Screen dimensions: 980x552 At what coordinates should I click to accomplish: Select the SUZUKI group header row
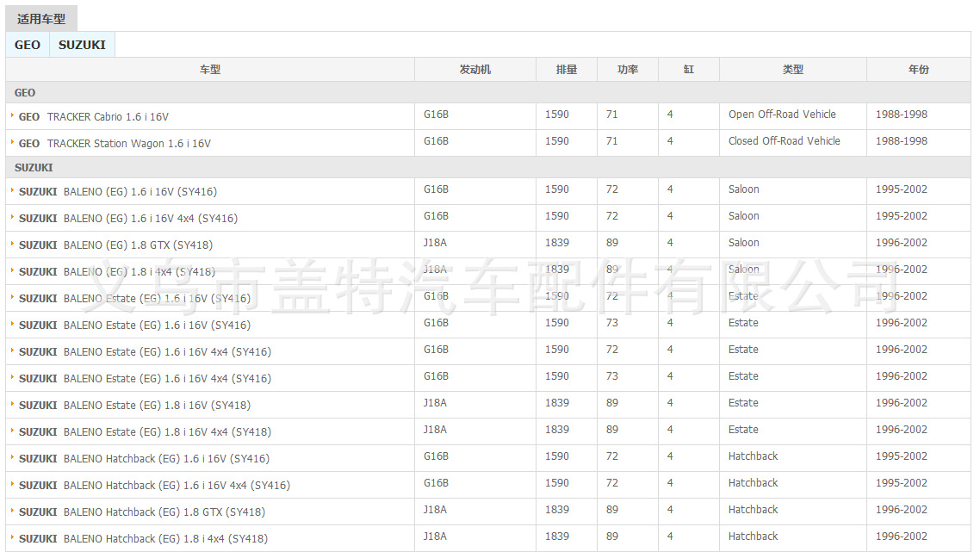(488, 168)
